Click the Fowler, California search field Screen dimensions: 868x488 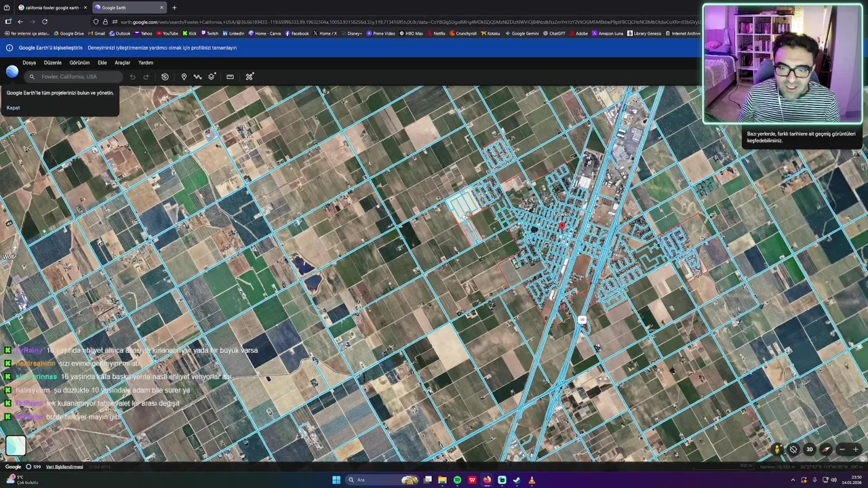click(x=75, y=77)
